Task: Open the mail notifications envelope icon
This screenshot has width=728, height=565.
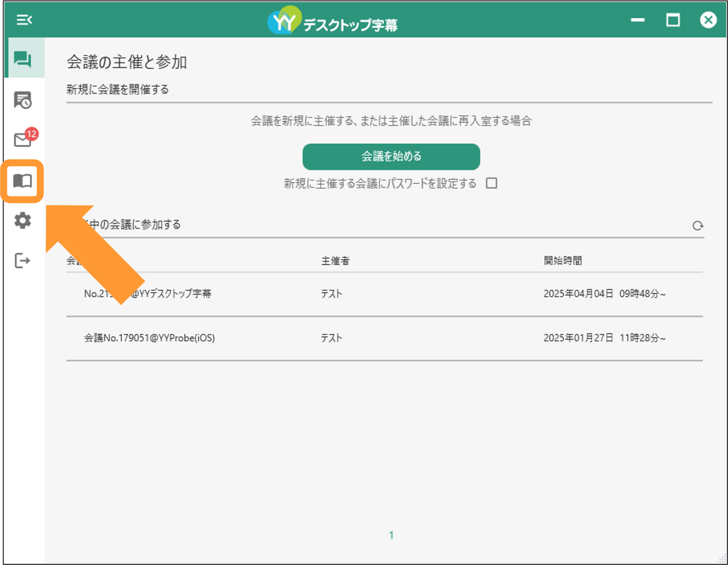Action: [22, 140]
